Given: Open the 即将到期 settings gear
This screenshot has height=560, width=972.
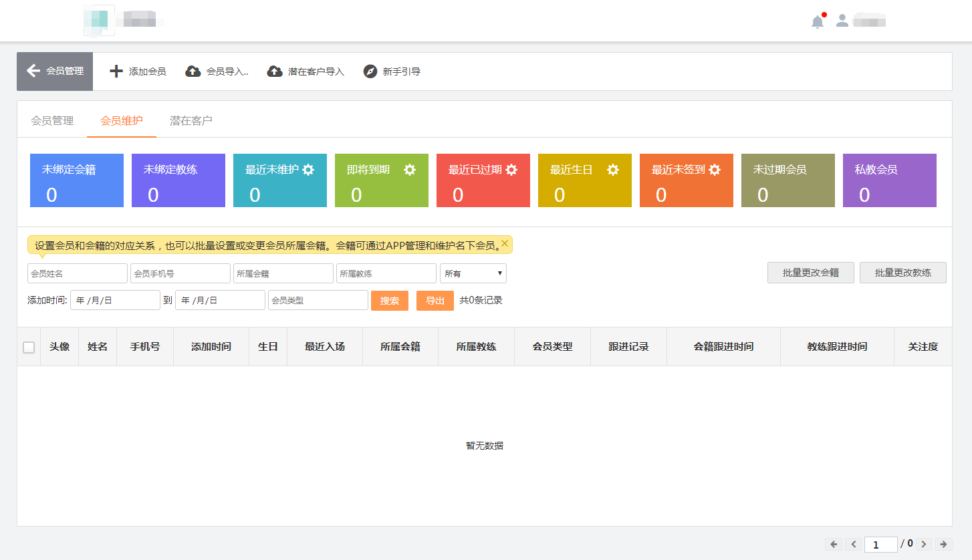Looking at the screenshot, I should (409, 170).
